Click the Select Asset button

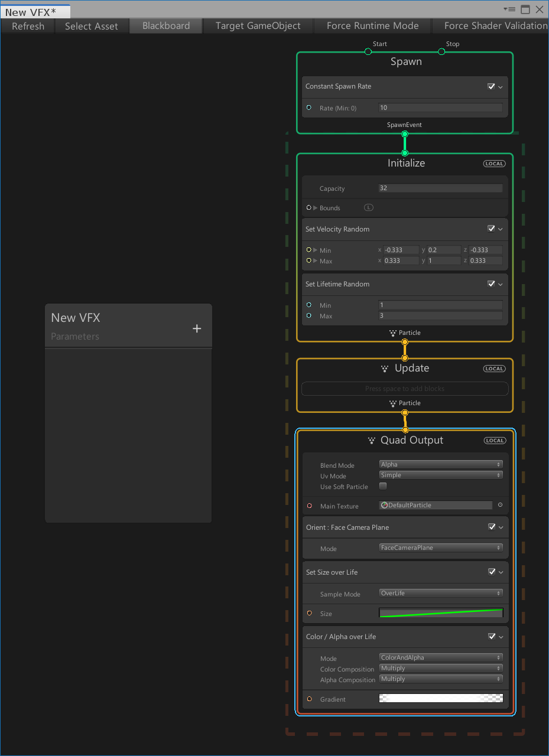pyautogui.click(x=91, y=26)
